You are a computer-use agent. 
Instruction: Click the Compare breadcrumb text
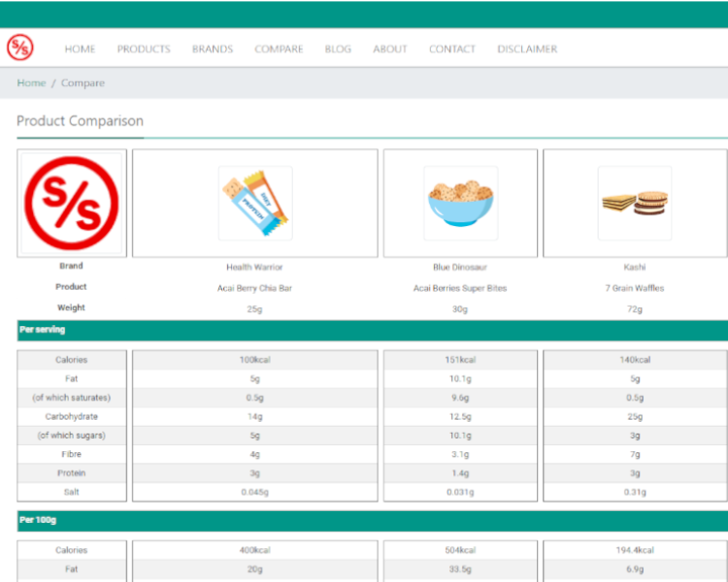83,83
